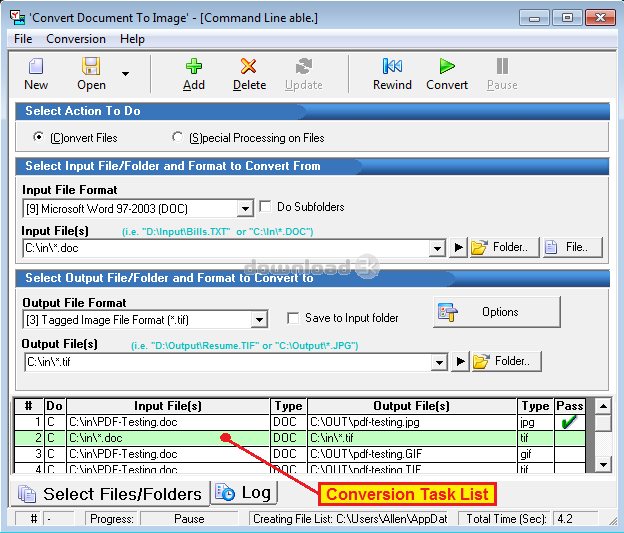
Task: Click the Output File(s) text field
Action: [x=228, y=362]
